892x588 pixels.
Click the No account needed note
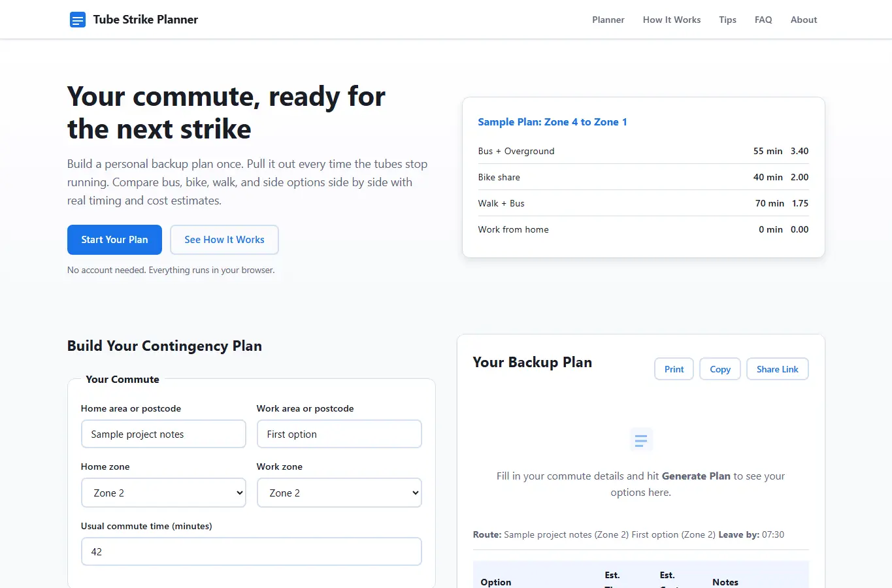click(171, 270)
